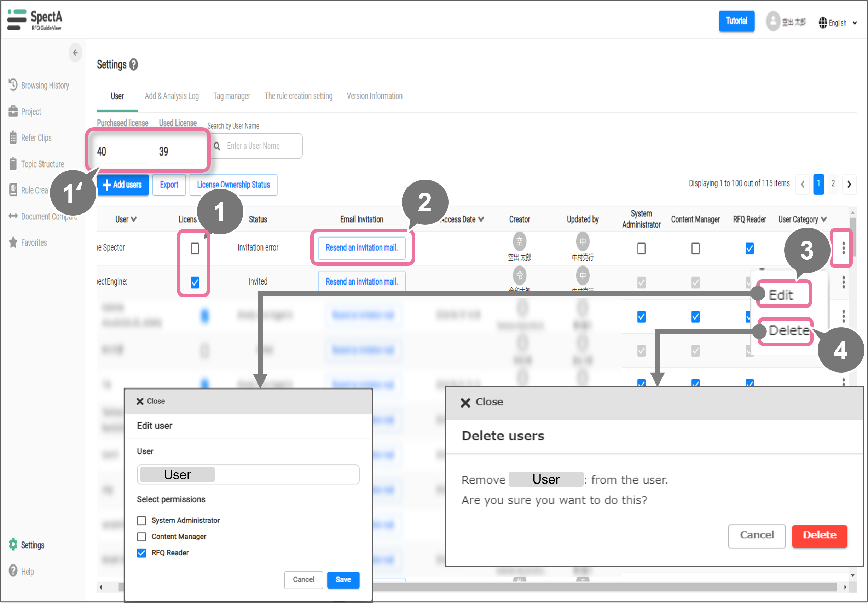Switch to the Tag manager tab
This screenshot has height=603, width=868.
point(231,96)
